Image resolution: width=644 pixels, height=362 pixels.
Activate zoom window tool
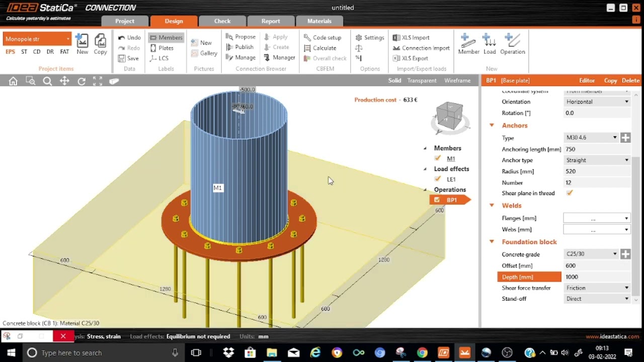click(30, 81)
